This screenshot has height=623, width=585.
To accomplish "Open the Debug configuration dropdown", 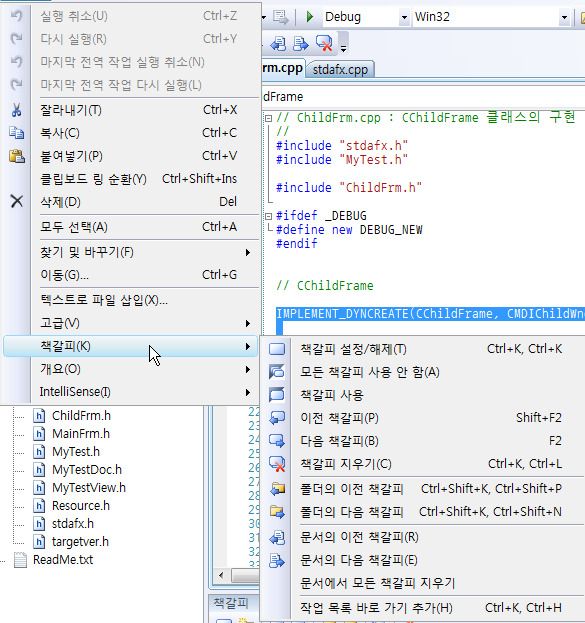I will click(x=404, y=17).
